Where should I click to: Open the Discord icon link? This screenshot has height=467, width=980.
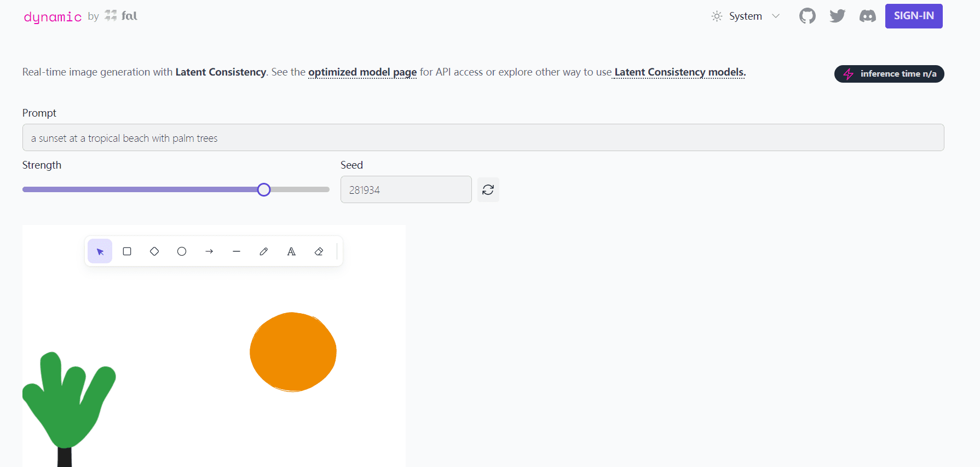point(867,16)
